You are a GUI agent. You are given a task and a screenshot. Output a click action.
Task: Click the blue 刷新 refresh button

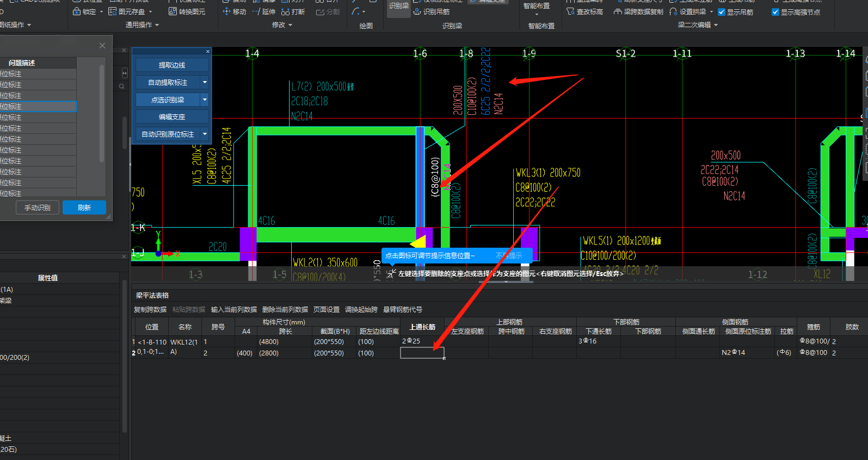click(84, 207)
